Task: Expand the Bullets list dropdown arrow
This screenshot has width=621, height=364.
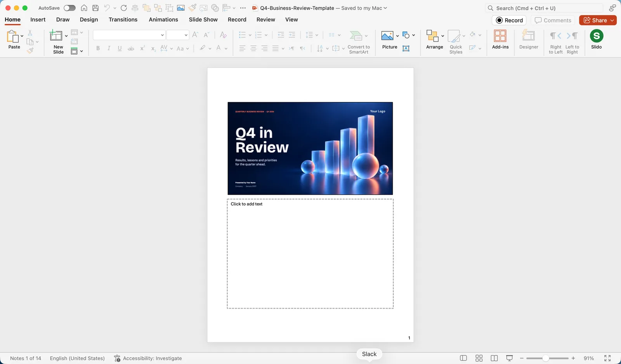Action: pos(250,35)
